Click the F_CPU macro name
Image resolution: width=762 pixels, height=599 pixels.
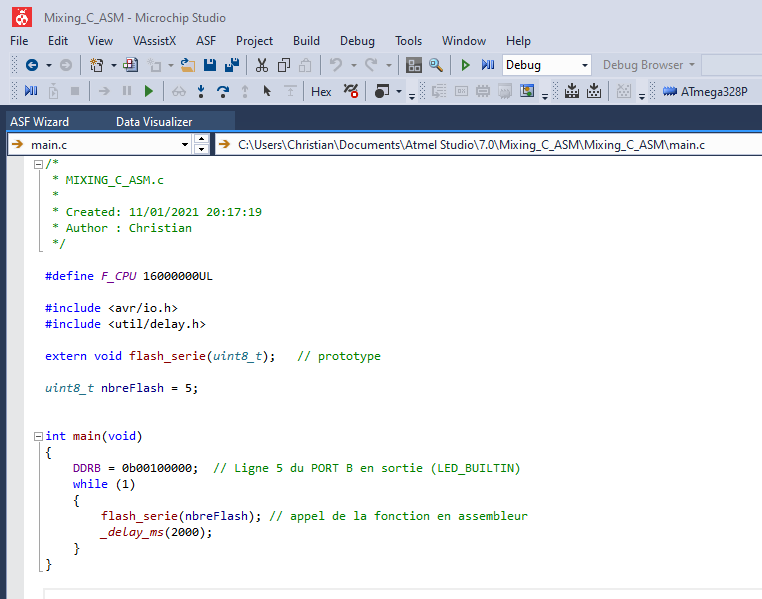click(119, 276)
